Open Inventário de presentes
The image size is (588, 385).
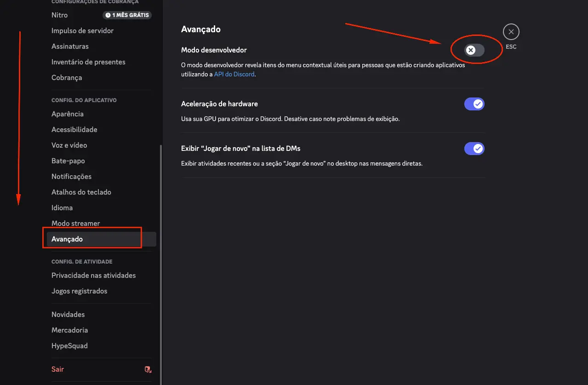(88, 62)
